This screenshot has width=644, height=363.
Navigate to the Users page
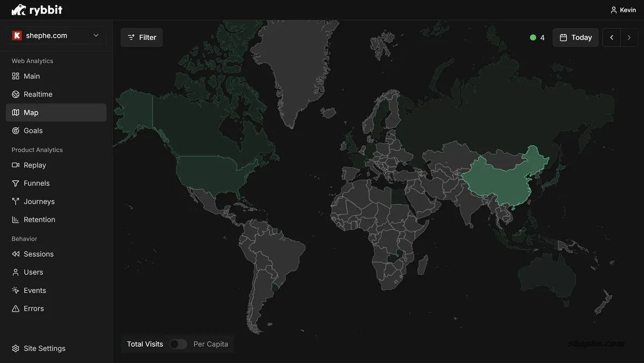click(x=33, y=272)
